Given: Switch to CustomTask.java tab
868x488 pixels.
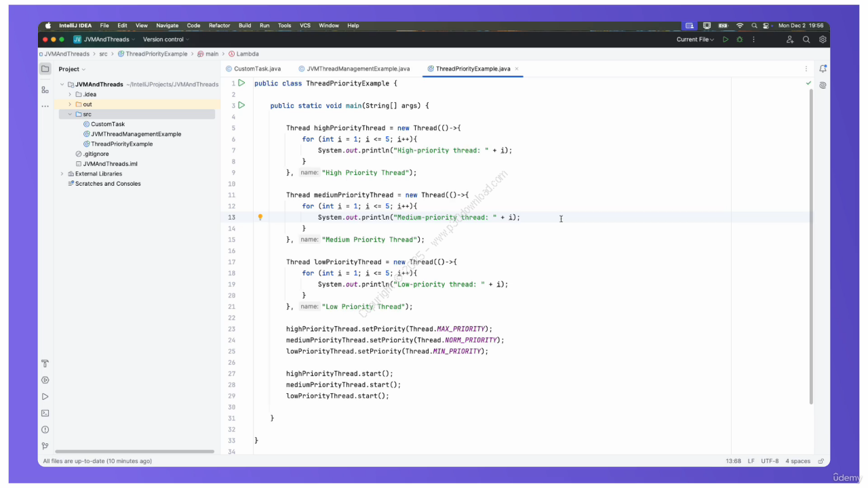Looking at the screenshot, I should (253, 68).
